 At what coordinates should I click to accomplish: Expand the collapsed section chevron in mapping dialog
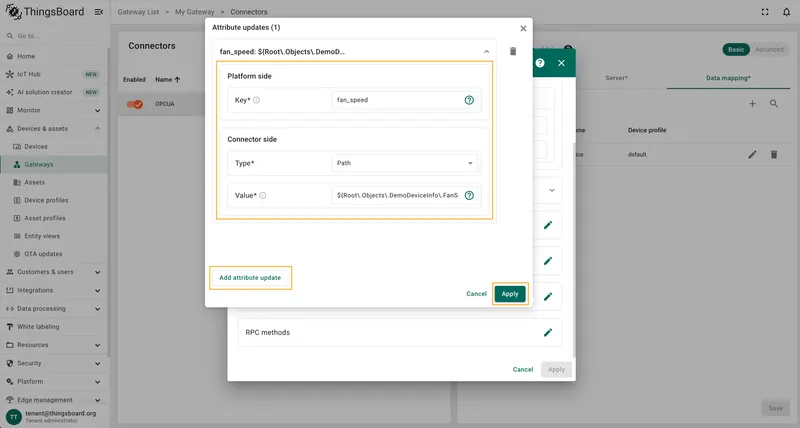coord(552,190)
